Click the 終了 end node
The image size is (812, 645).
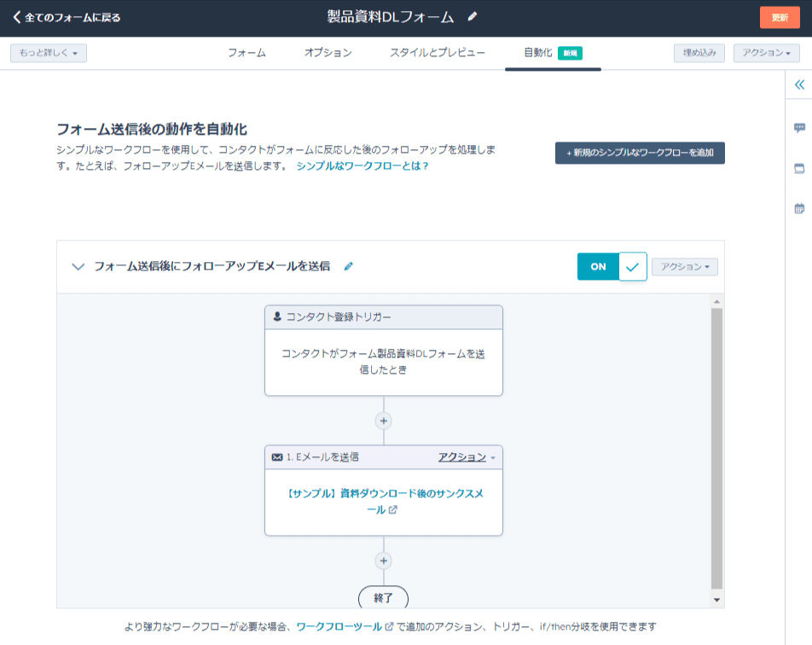(x=383, y=597)
